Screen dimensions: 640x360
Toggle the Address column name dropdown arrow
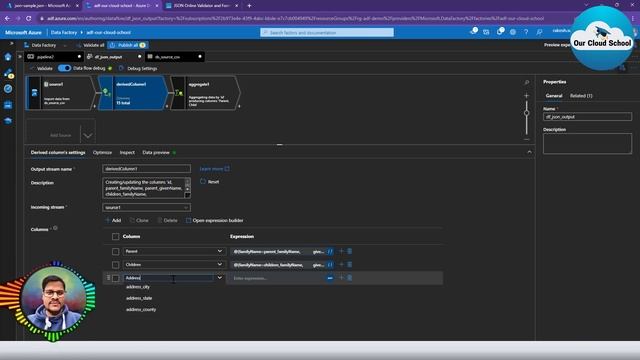click(x=220, y=278)
